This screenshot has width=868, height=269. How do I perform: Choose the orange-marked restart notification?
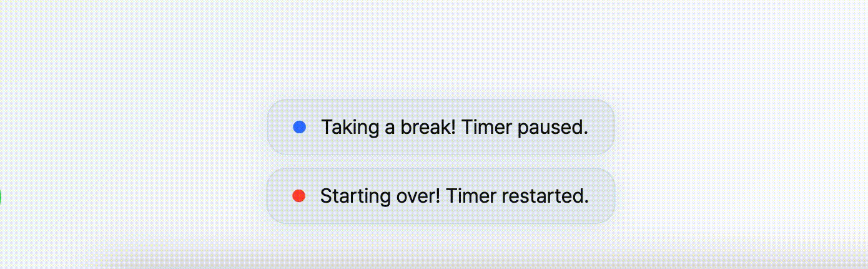[x=441, y=196]
